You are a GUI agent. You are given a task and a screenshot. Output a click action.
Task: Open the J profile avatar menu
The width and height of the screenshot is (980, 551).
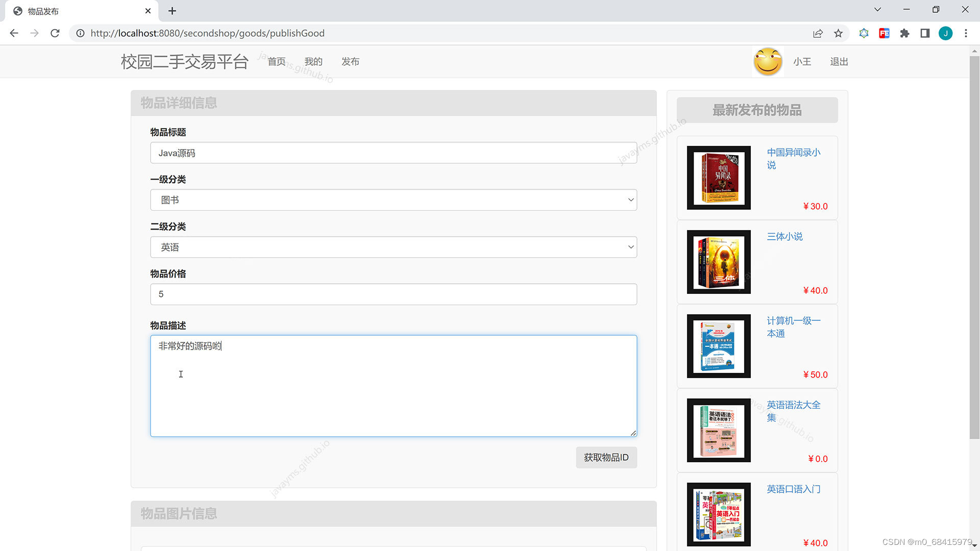pos(945,33)
